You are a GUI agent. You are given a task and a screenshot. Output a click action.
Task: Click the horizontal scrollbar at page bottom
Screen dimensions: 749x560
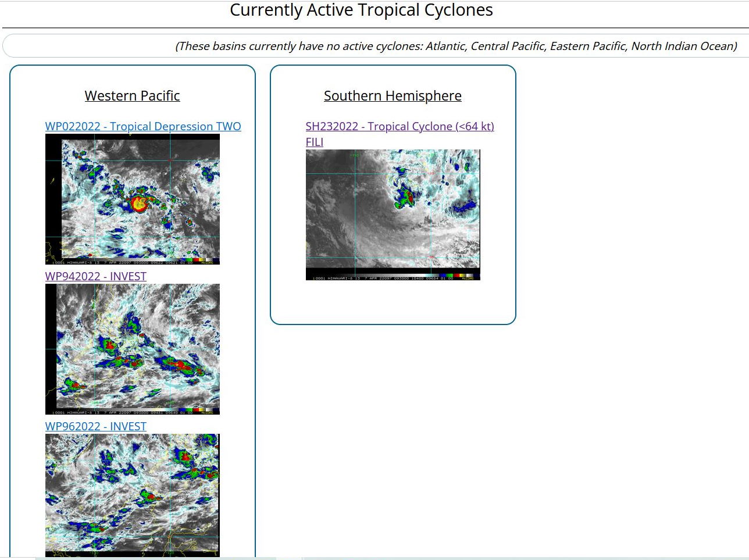pos(169,558)
